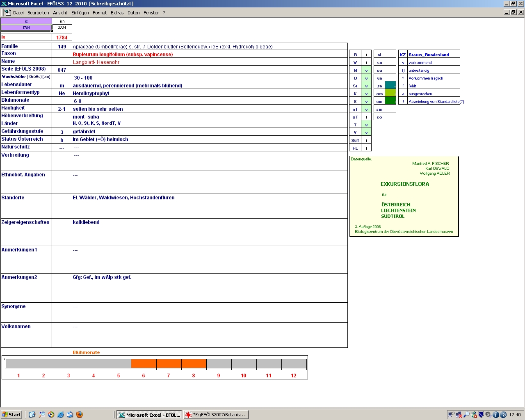The image size is (525, 420).
Task: Select the taxon 'Bupleurum longifolium' cell
Action: click(x=210, y=54)
